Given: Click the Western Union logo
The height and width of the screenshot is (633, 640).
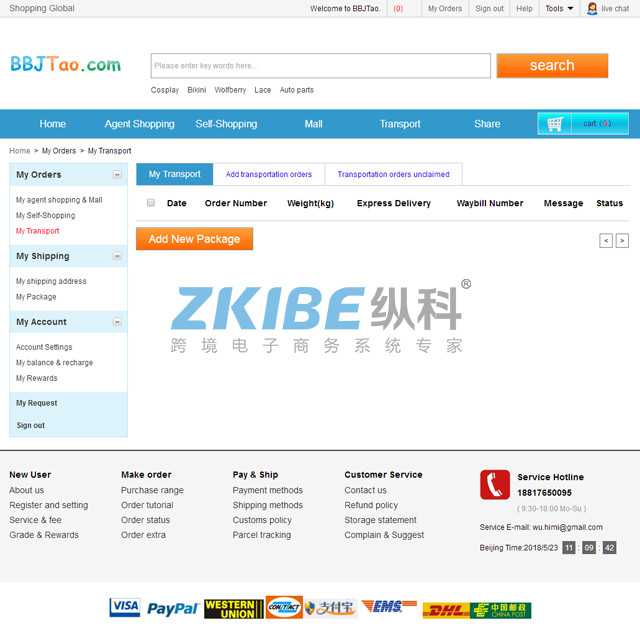Looking at the screenshot, I should [x=233, y=609].
